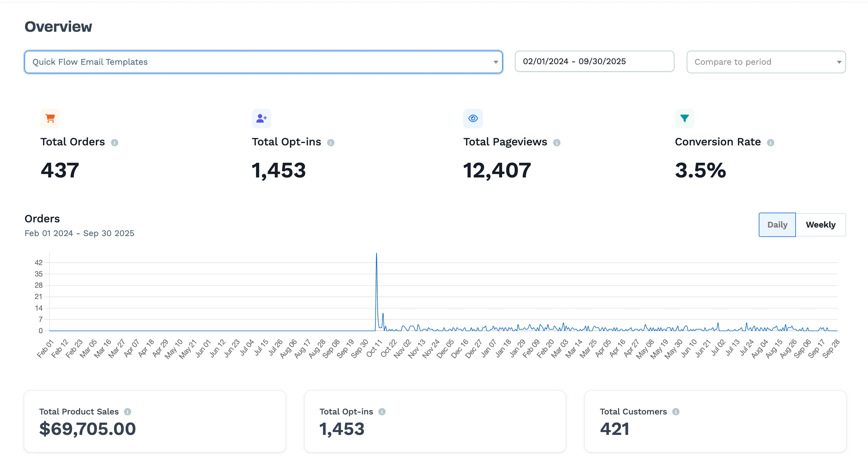Click info icon next to Total Orders

(x=114, y=143)
